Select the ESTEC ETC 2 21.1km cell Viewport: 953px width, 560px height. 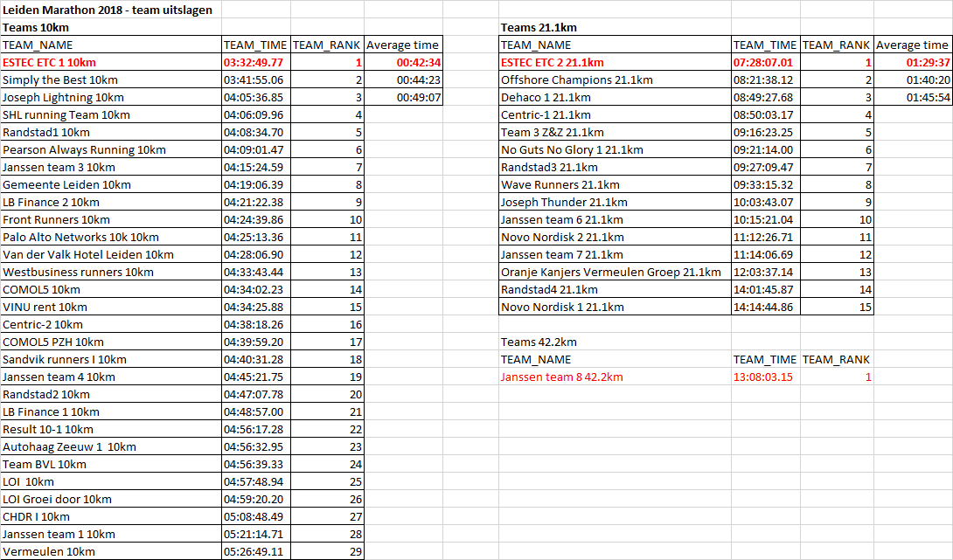[552, 62]
